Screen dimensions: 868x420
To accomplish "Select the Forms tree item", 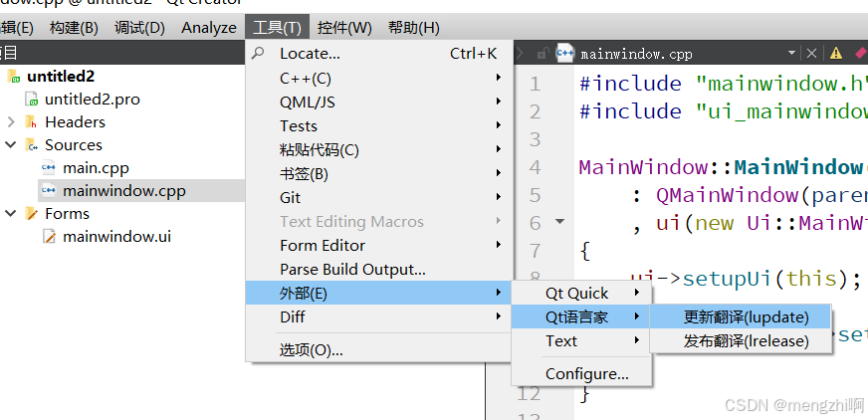I will (x=67, y=214).
